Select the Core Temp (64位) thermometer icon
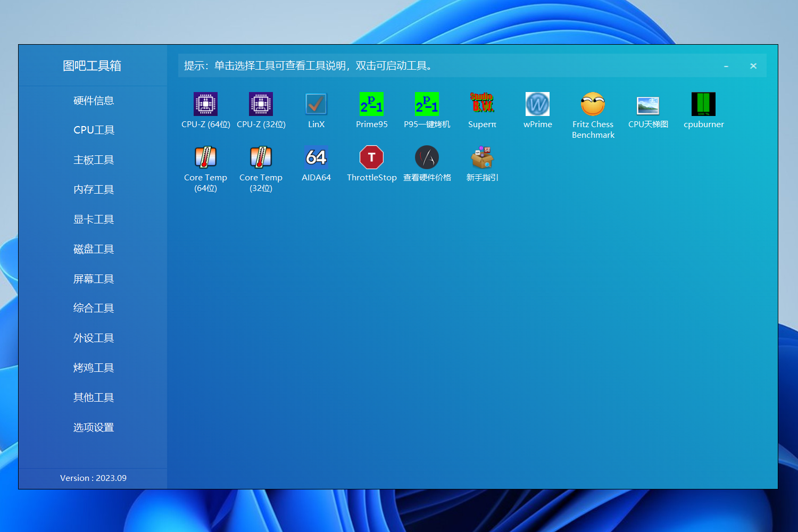 (x=205, y=157)
